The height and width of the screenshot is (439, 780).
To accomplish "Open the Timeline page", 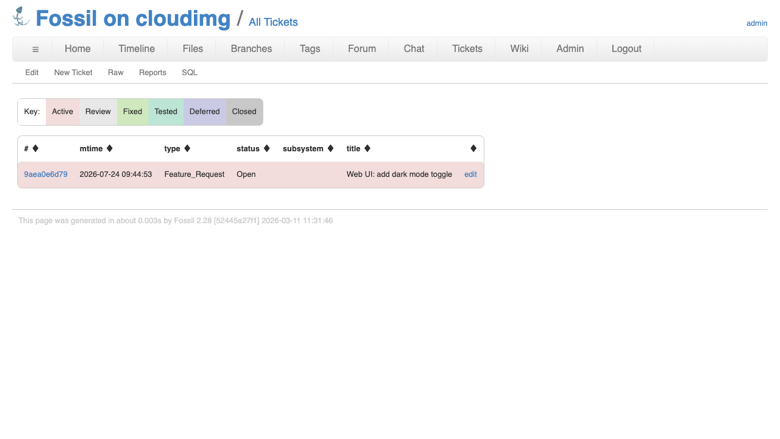I will point(136,49).
